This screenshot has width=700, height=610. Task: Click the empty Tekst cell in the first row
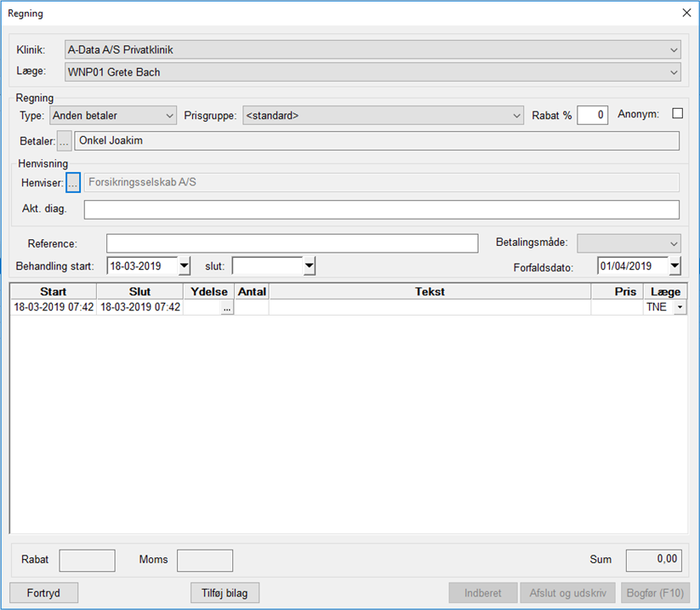pos(430,307)
